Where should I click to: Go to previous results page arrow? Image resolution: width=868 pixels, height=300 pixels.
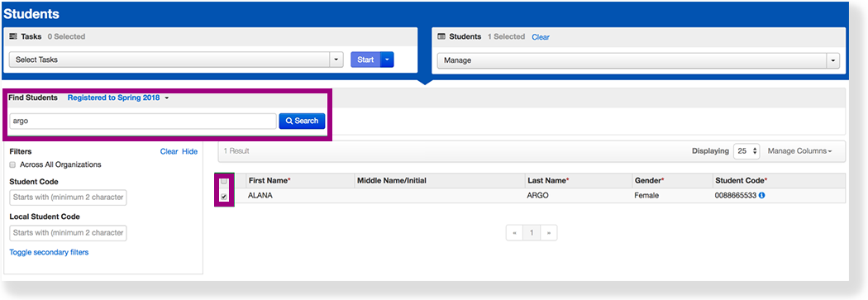tap(515, 233)
